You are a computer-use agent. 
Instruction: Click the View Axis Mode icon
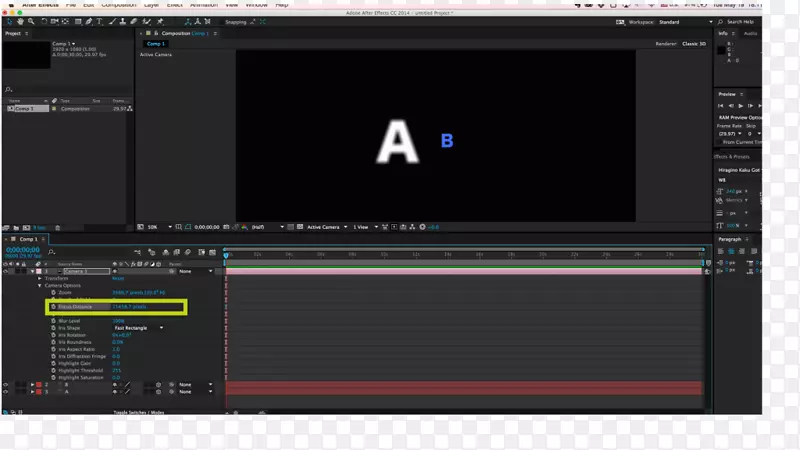[207, 21]
